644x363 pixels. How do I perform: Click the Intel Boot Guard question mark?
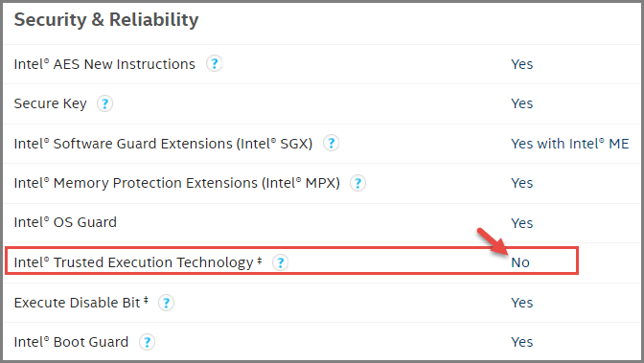coord(147,342)
